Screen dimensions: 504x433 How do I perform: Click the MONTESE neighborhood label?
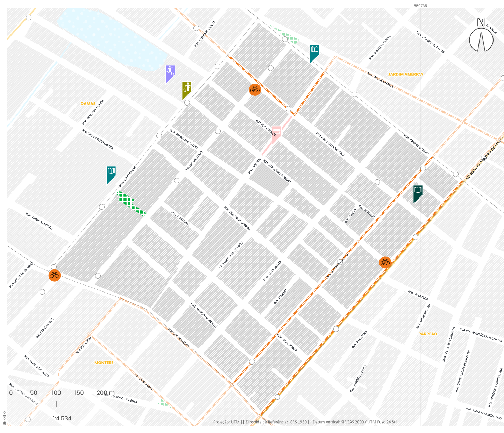104,363
